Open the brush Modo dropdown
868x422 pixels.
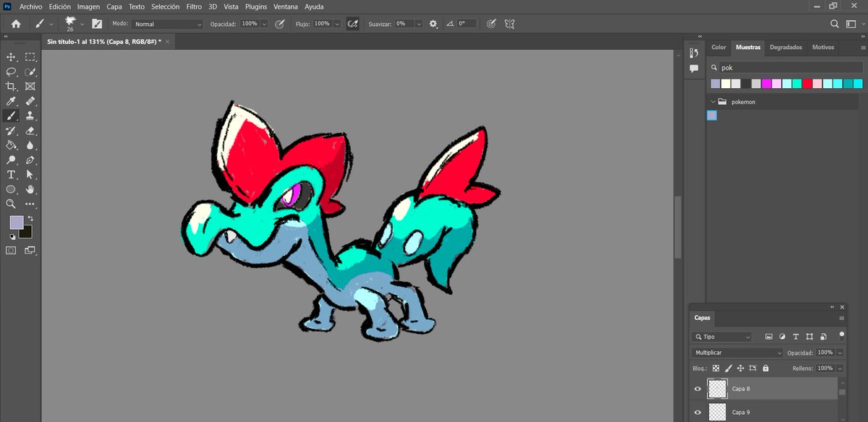tap(168, 24)
